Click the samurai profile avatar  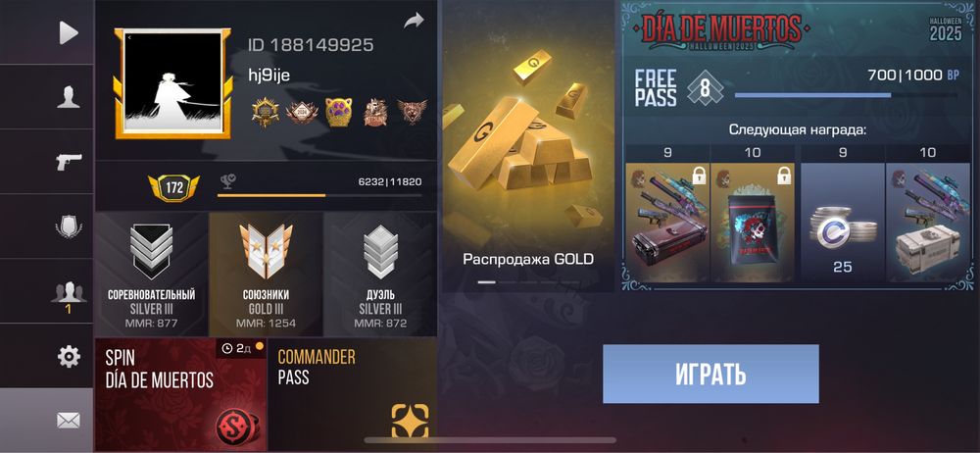pos(172,83)
